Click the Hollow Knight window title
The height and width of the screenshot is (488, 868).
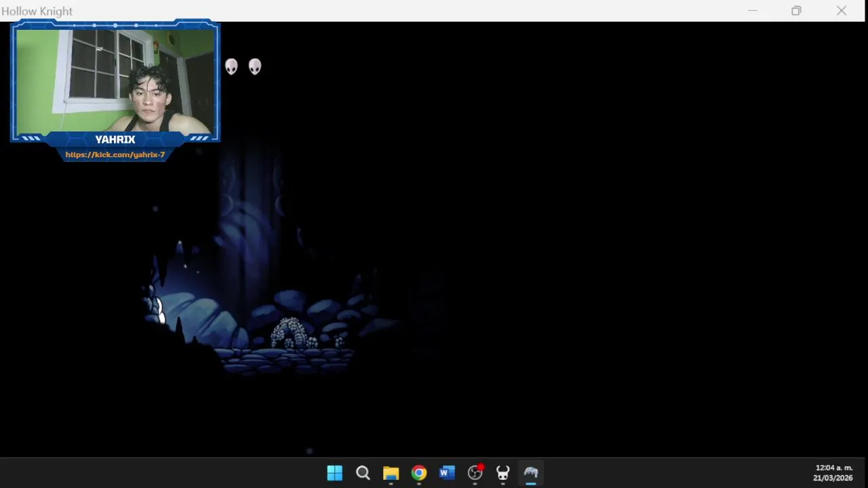[x=37, y=11]
